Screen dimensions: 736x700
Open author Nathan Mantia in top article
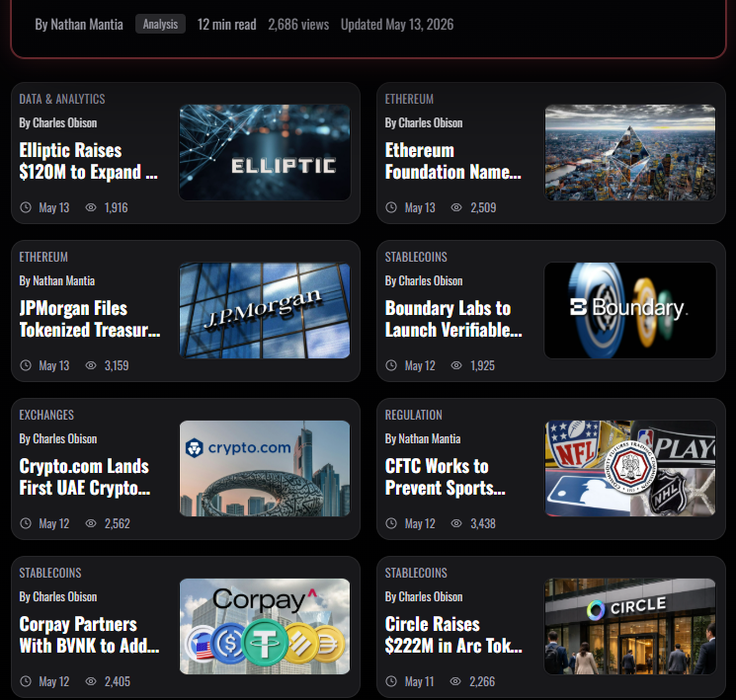(79, 25)
